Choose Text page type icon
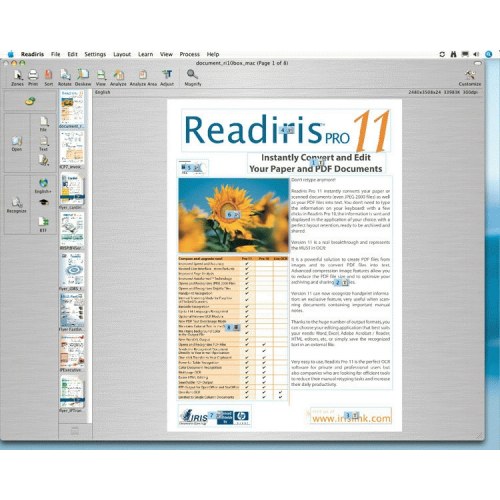500x500 pixels. (x=44, y=144)
